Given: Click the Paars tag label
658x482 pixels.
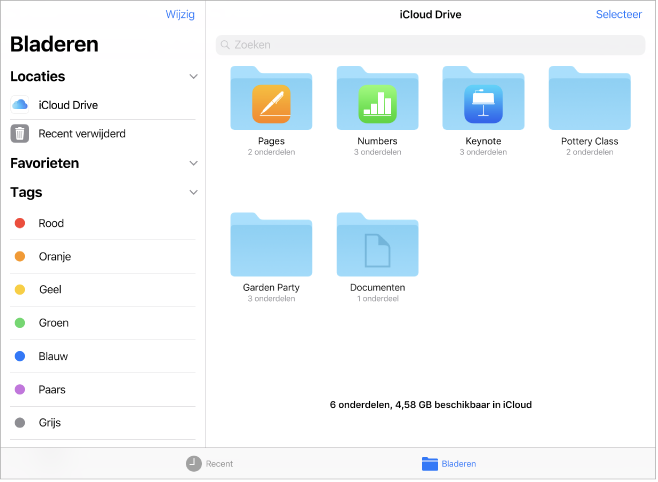Looking at the screenshot, I should (x=52, y=389).
